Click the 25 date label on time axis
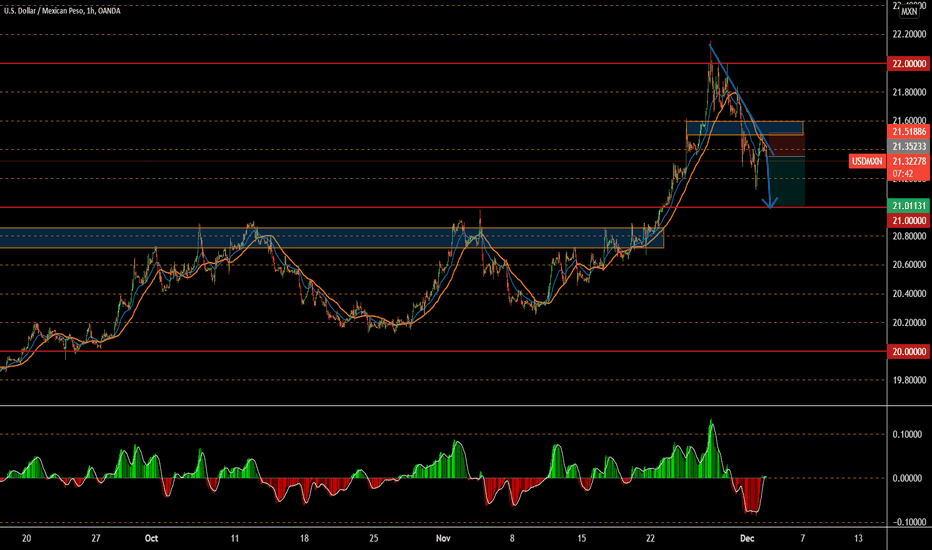Screen dimensions: 932x550 click(x=373, y=538)
